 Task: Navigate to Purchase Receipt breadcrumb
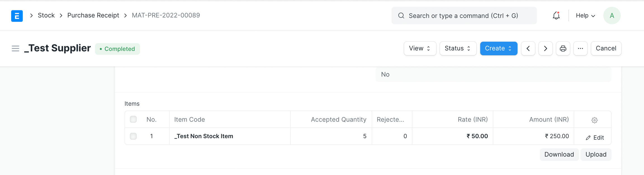coord(93,15)
